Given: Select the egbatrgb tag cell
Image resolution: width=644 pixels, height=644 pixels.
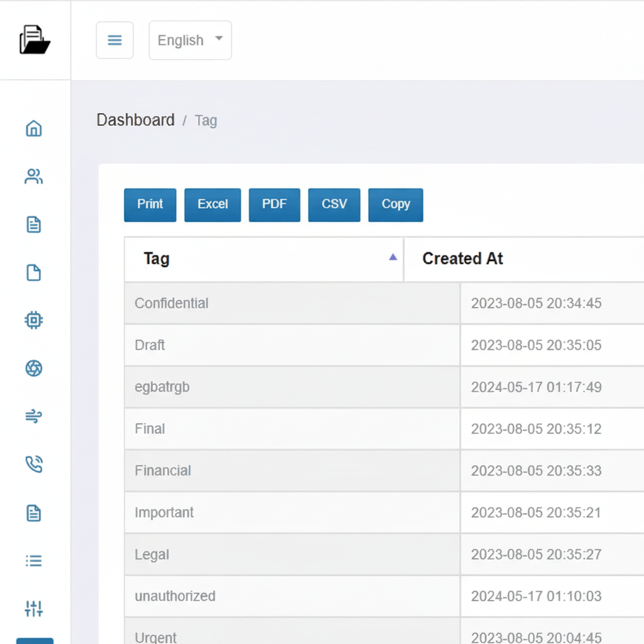Looking at the screenshot, I should (292, 387).
